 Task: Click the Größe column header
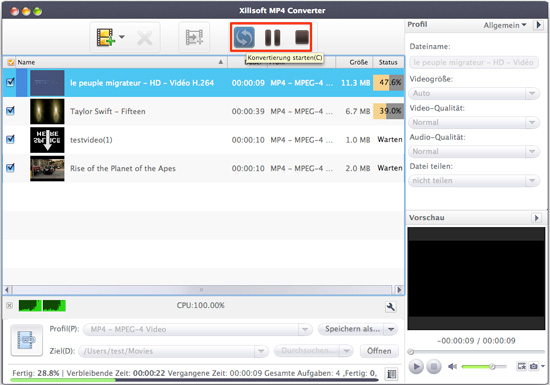click(354, 62)
